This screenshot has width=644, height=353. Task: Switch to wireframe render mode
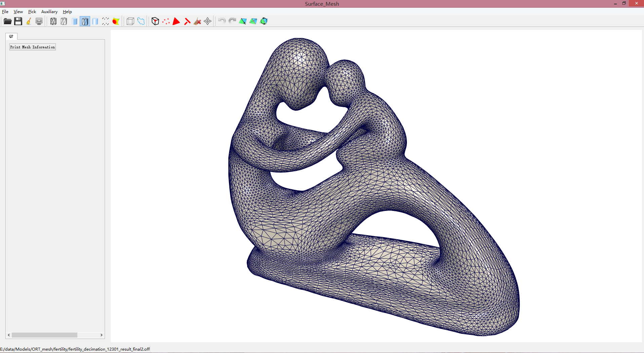(x=53, y=21)
